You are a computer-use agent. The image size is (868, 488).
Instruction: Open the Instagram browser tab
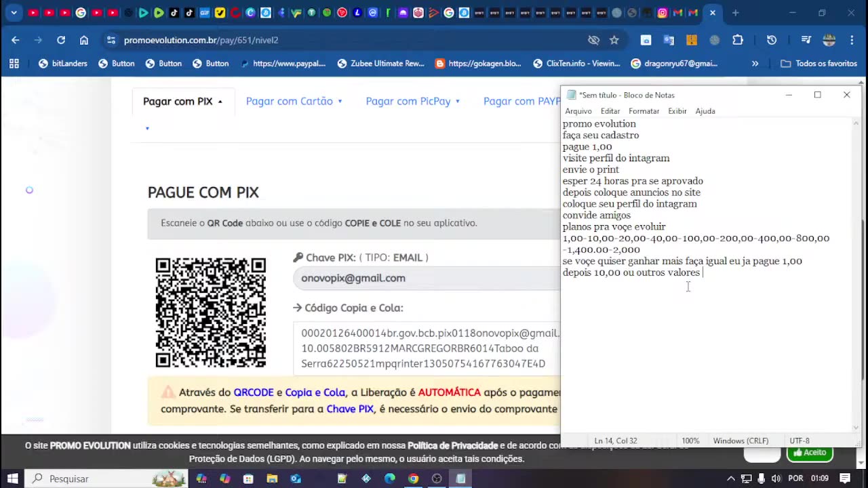click(x=663, y=13)
